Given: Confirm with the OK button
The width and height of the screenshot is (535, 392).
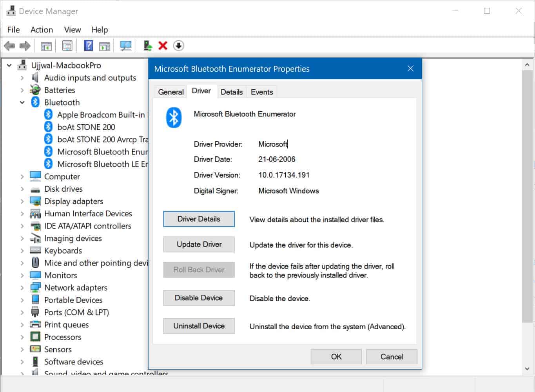Looking at the screenshot, I should (336, 357).
